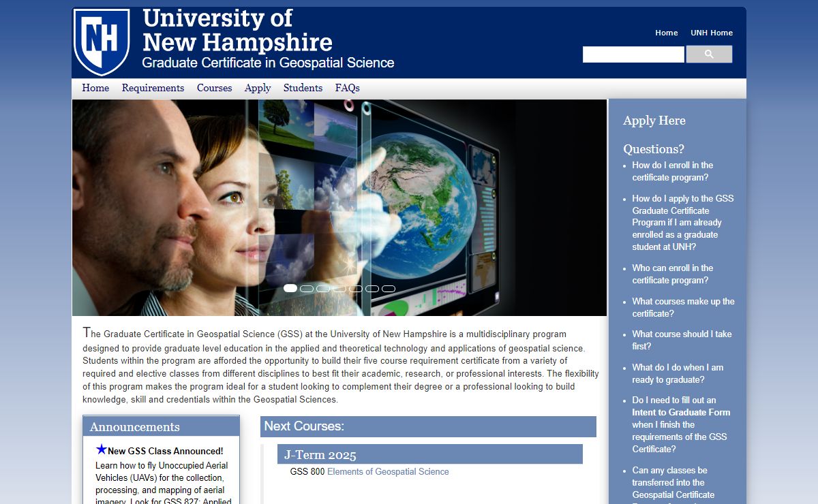Click the geospatial slideshow banner image
Viewport: 818px width, 504px height.
[x=339, y=208]
